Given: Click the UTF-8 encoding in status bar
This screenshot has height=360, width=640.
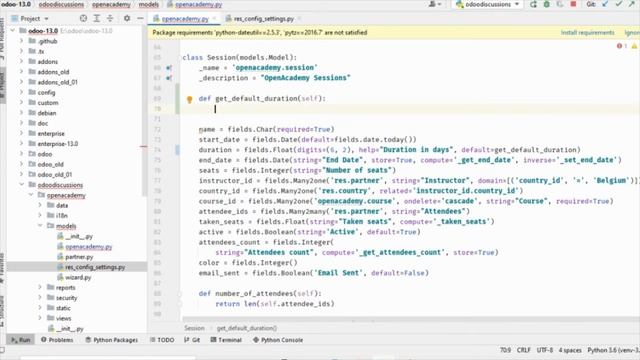Looking at the screenshot, I should [544, 350].
